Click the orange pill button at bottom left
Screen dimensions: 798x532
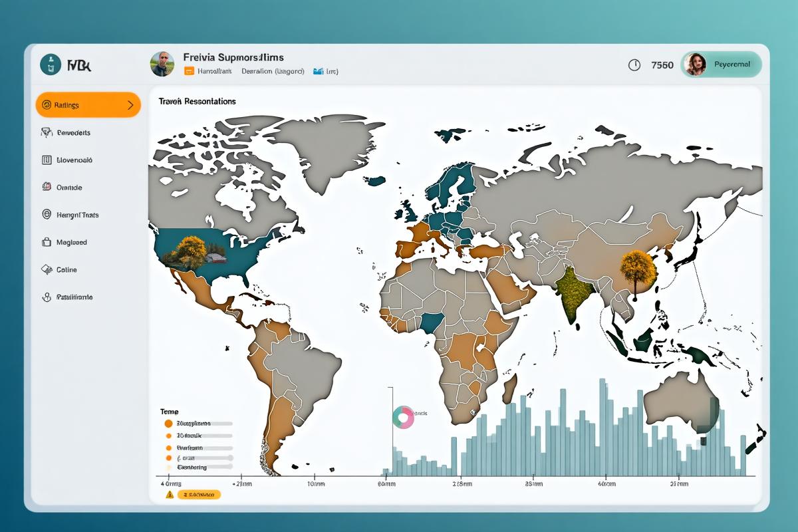pyautogui.click(x=199, y=495)
